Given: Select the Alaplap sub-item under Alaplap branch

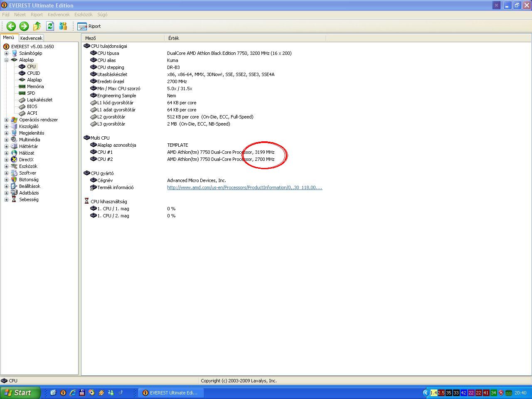Looking at the screenshot, I should click(34, 80).
